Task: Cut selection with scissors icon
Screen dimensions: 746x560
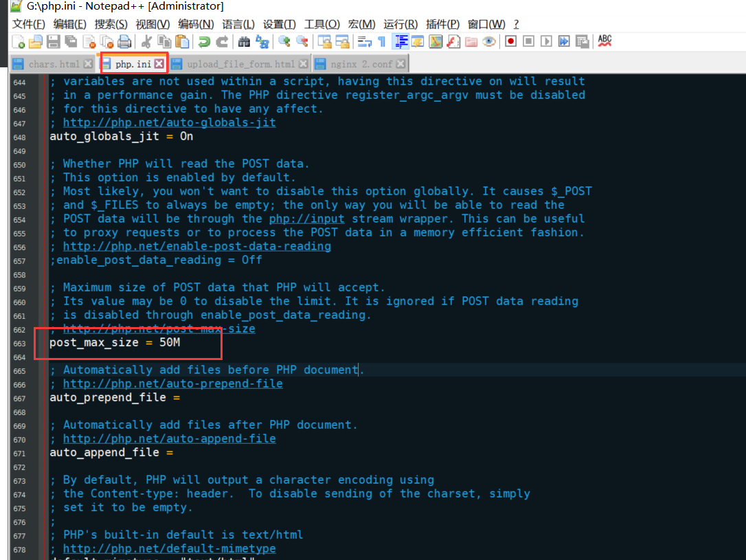Action: (x=146, y=42)
